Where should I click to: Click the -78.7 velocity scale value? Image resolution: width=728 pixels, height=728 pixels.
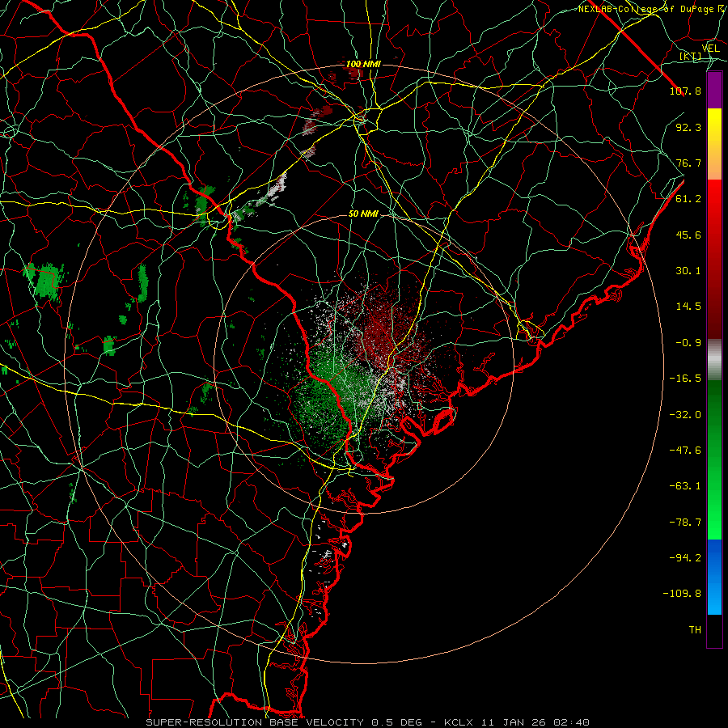click(685, 523)
